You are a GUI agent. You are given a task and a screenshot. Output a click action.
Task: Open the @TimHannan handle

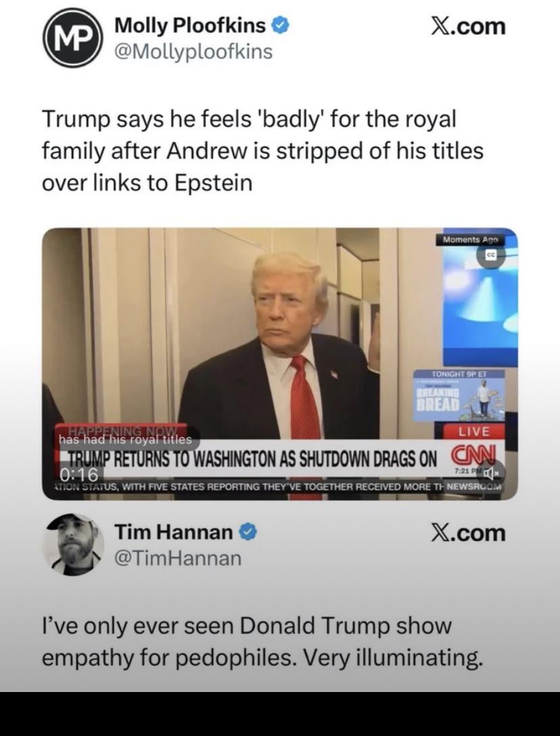(x=178, y=558)
